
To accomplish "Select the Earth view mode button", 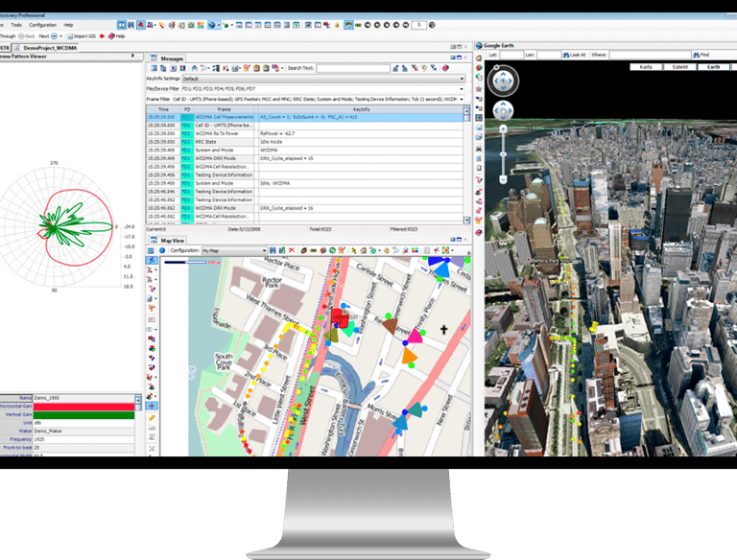I will point(714,67).
